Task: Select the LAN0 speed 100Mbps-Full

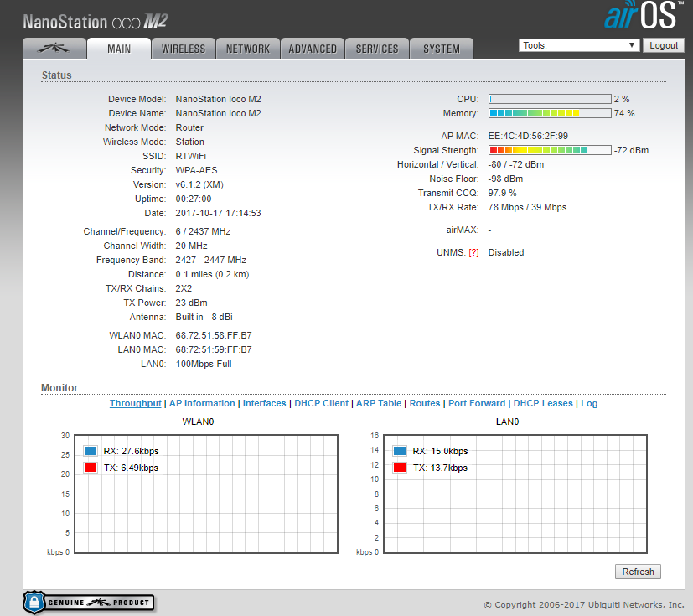Action: (204, 364)
